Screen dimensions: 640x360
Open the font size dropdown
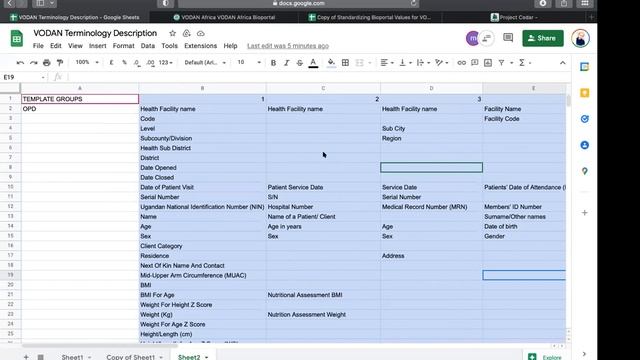249,62
